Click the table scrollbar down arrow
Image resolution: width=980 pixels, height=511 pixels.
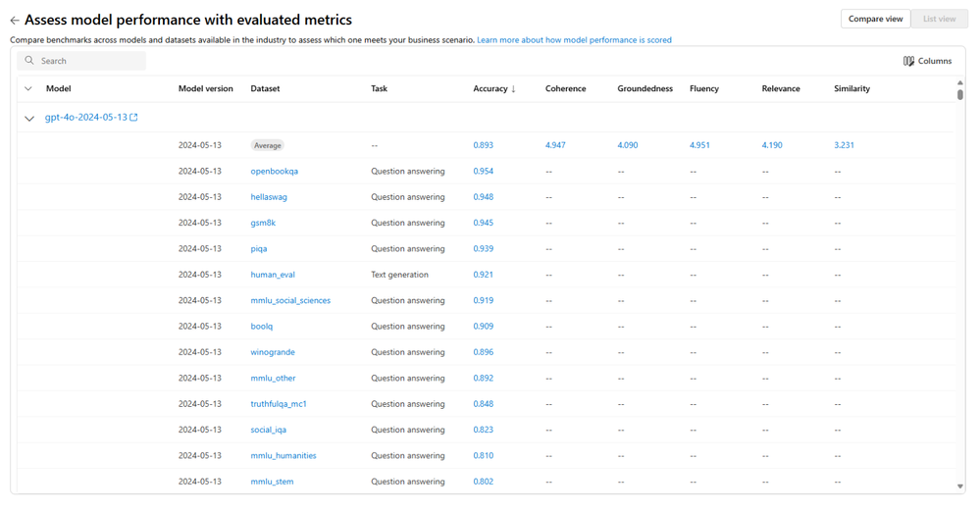point(960,486)
